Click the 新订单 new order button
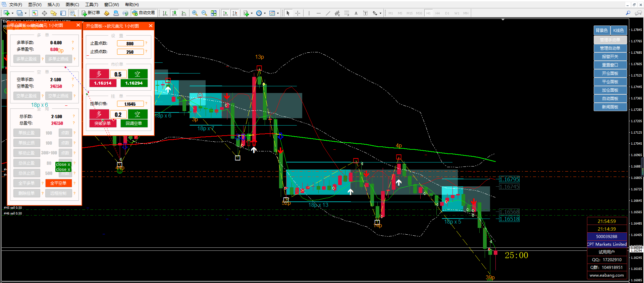The width and height of the screenshot is (644, 283). (91, 13)
